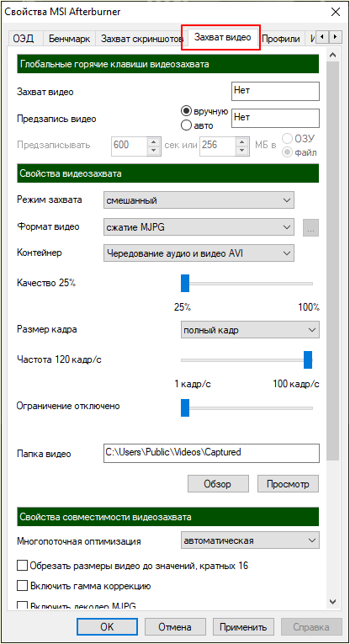350x644 pixels.
Task: Expand the Контейнер dropdown
Action: (x=199, y=253)
